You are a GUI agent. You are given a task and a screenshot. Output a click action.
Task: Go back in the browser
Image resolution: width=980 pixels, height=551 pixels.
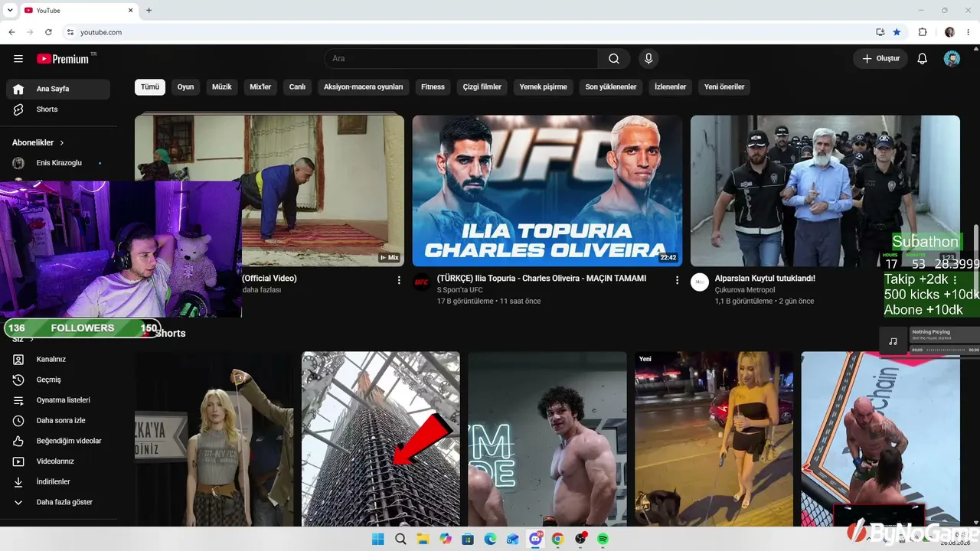pos(11,32)
